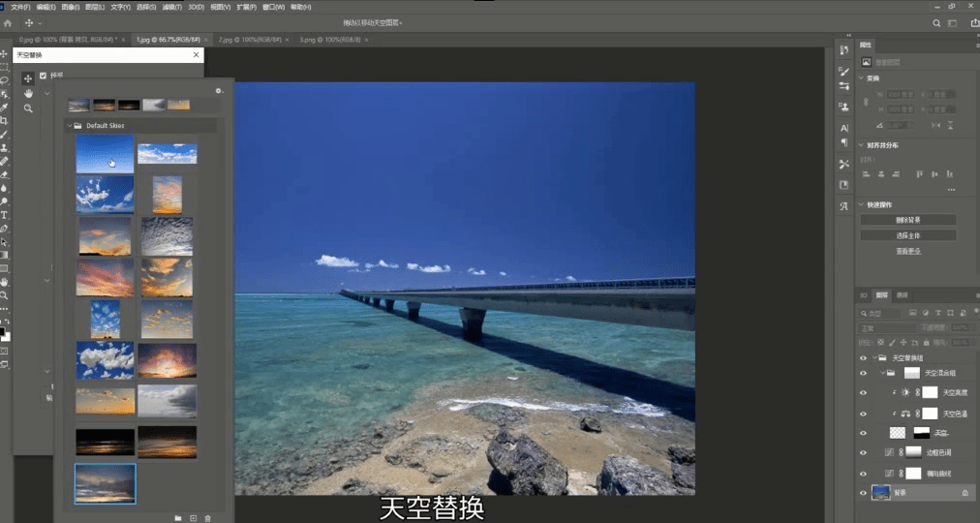980x523 pixels.
Task: Click align left edges icon
Action: (x=867, y=174)
